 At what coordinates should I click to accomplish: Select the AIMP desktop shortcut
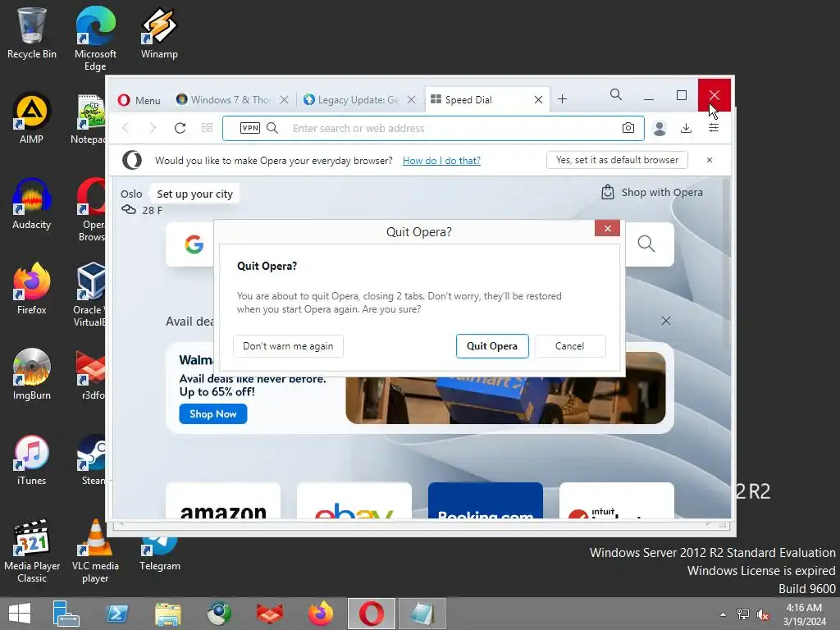32,118
